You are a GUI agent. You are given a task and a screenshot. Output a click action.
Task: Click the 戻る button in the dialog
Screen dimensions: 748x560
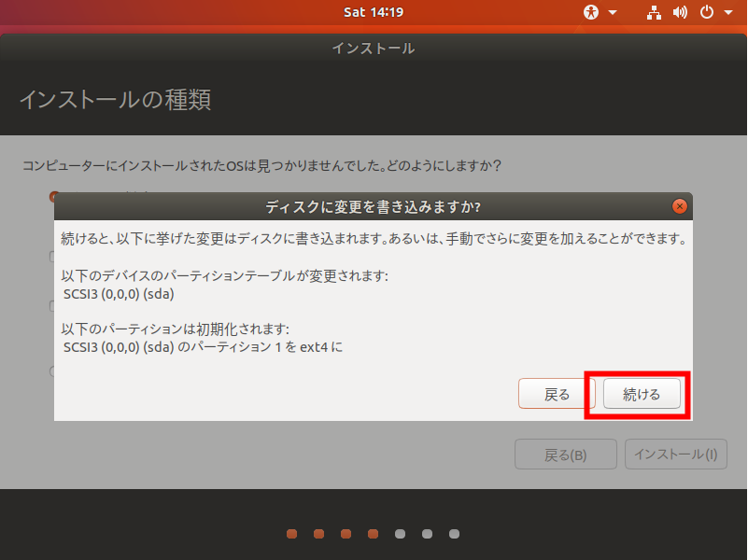[x=557, y=394]
